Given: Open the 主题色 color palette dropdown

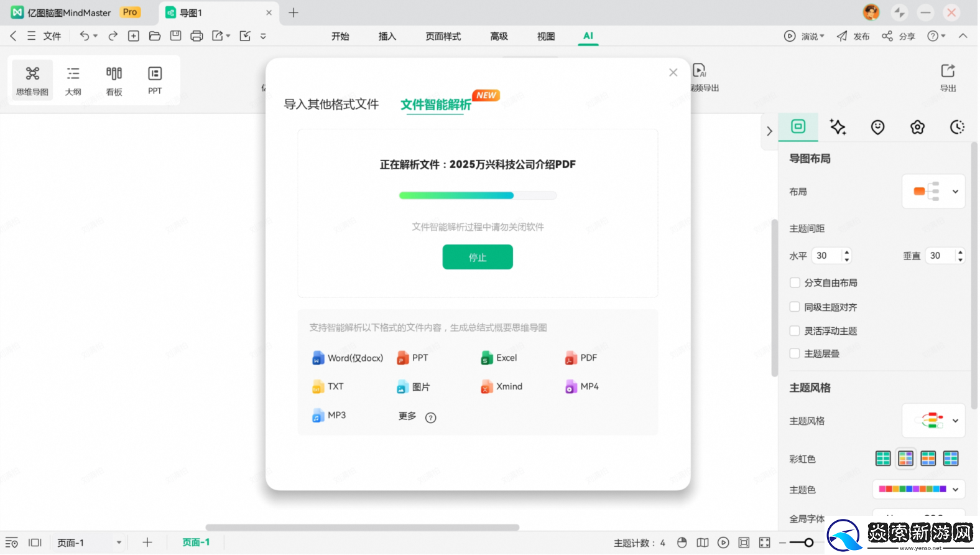Looking at the screenshot, I should tap(918, 490).
